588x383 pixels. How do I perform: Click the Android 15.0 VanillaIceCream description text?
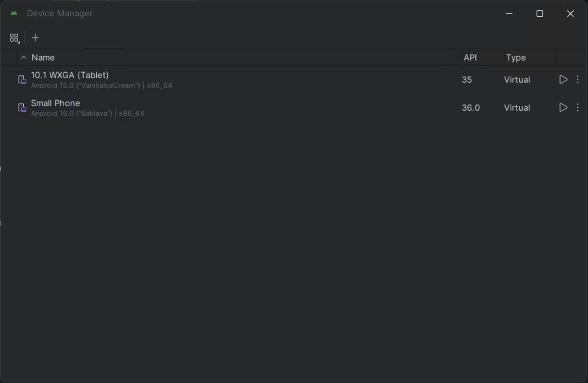[85, 86]
